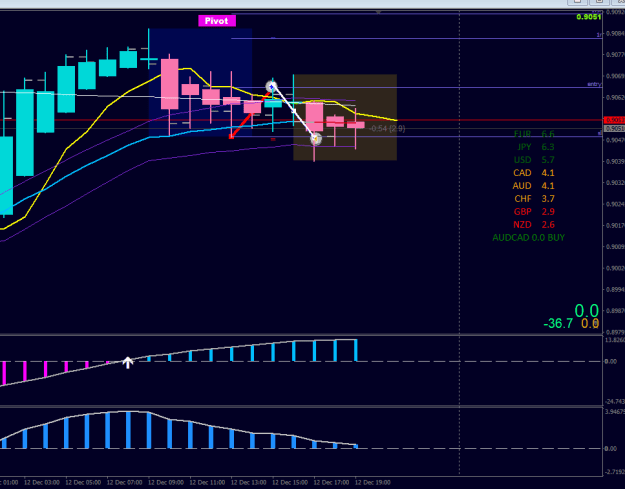The height and width of the screenshot is (489, 625).
Task: Click the -24.743 indicator scale value
Action: (615, 401)
